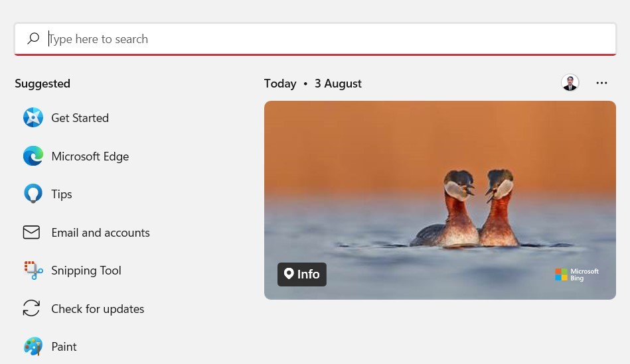This screenshot has width=630, height=364.
Task: Click the Get Started compass icon
Action: pos(33,117)
